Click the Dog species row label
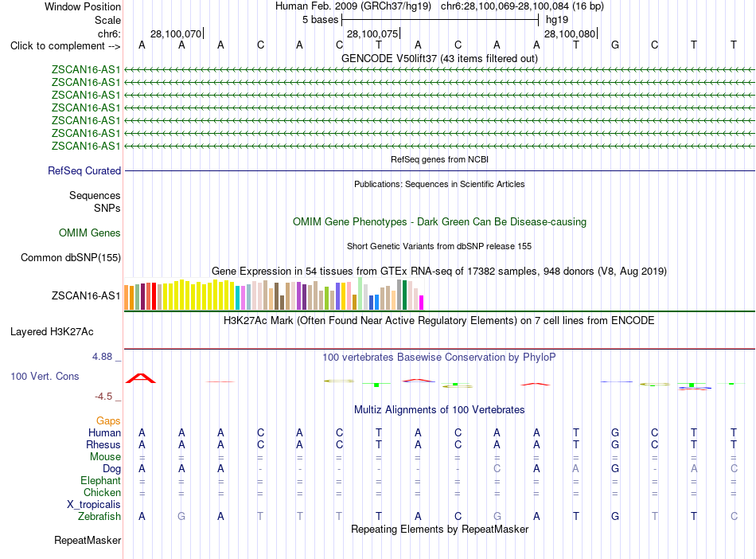 click(x=111, y=469)
